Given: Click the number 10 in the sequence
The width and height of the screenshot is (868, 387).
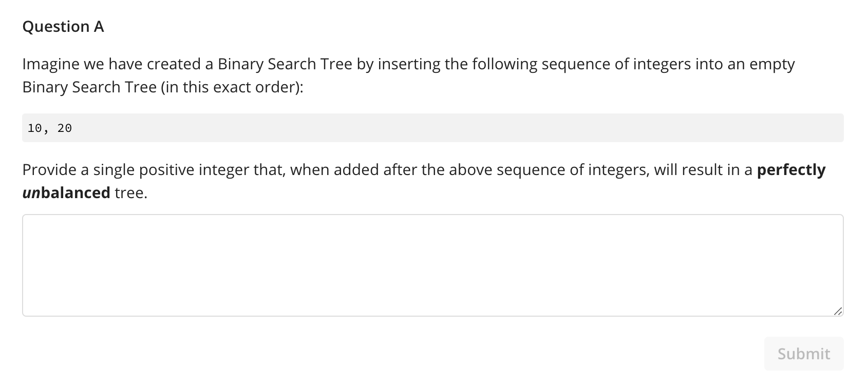Looking at the screenshot, I should [x=35, y=128].
